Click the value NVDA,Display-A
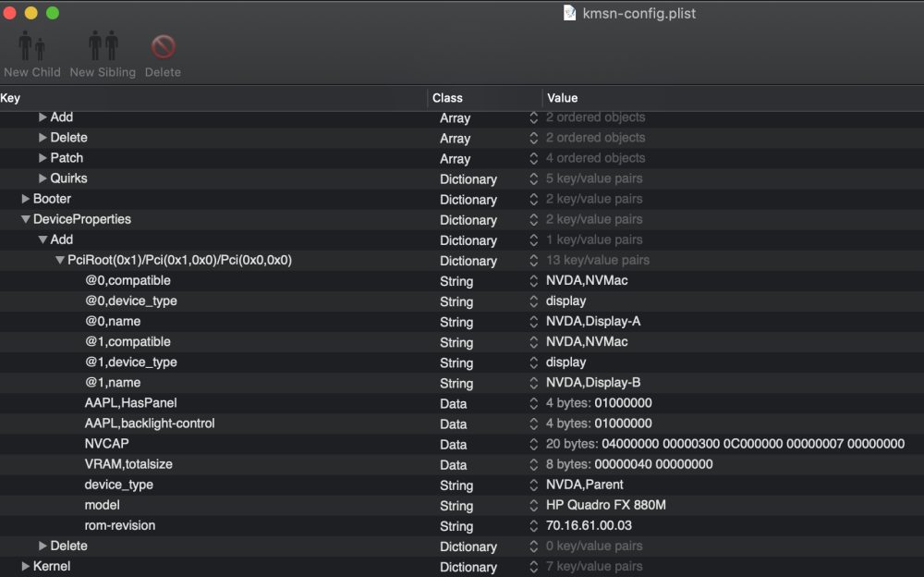The image size is (924, 577). point(593,322)
